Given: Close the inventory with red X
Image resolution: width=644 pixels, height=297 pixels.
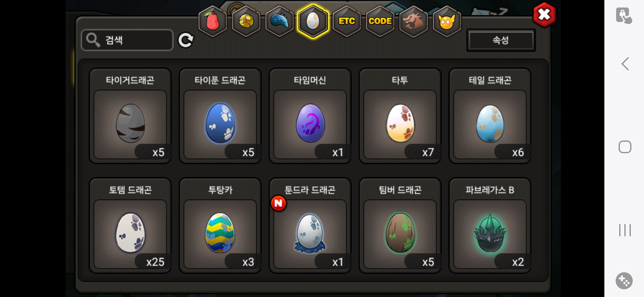Looking at the screenshot, I should pos(544,15).
